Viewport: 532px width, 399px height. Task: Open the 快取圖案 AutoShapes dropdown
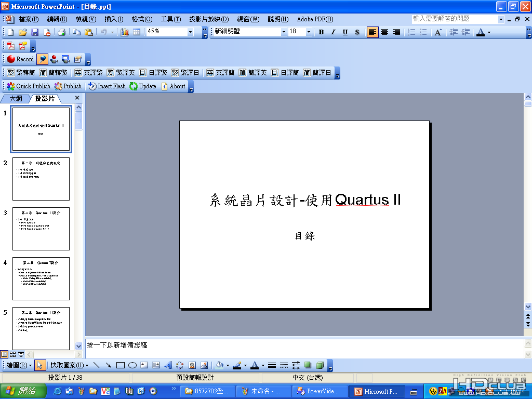pyautogui.click(x=70, y=365)
